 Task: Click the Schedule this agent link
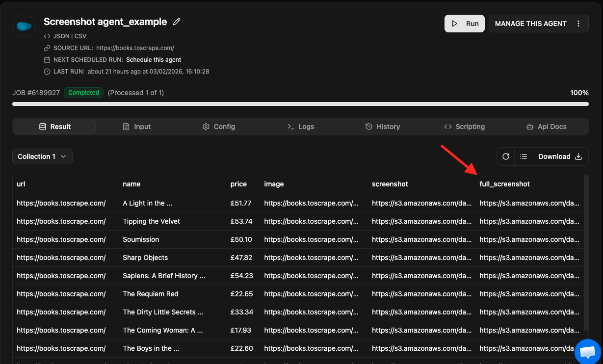(x=154, y=60)
